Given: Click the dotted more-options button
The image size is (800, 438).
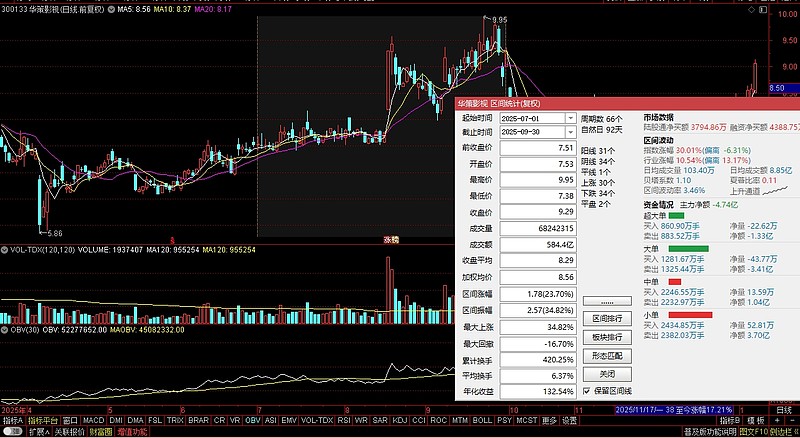Looking at the screenshot, I should point(607,301).
